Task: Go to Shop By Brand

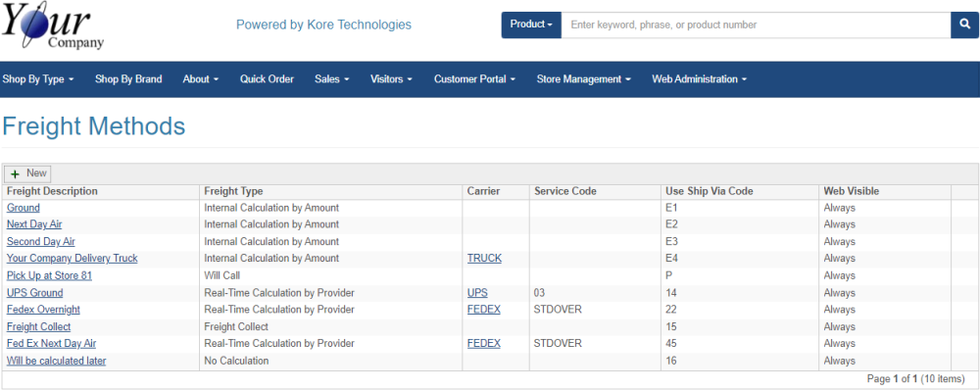Action: pos(128,79)
